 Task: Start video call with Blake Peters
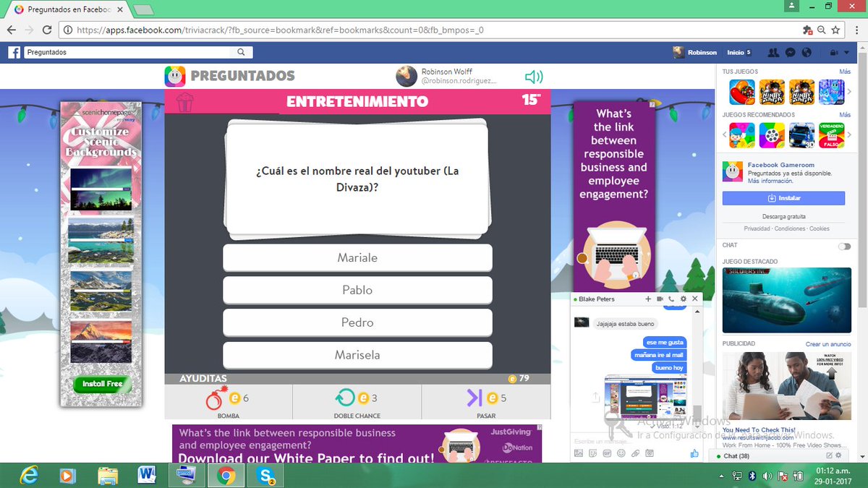coord(660,299)
